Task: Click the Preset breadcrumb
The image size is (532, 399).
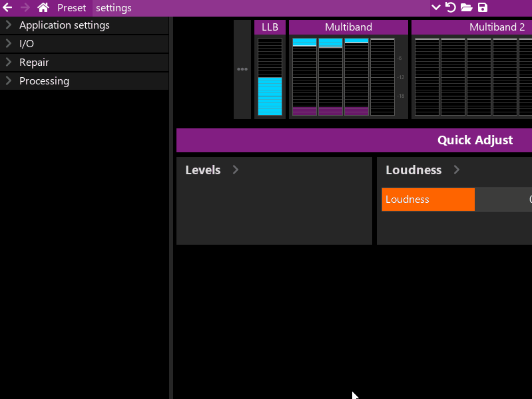Action: coord(71,8)
